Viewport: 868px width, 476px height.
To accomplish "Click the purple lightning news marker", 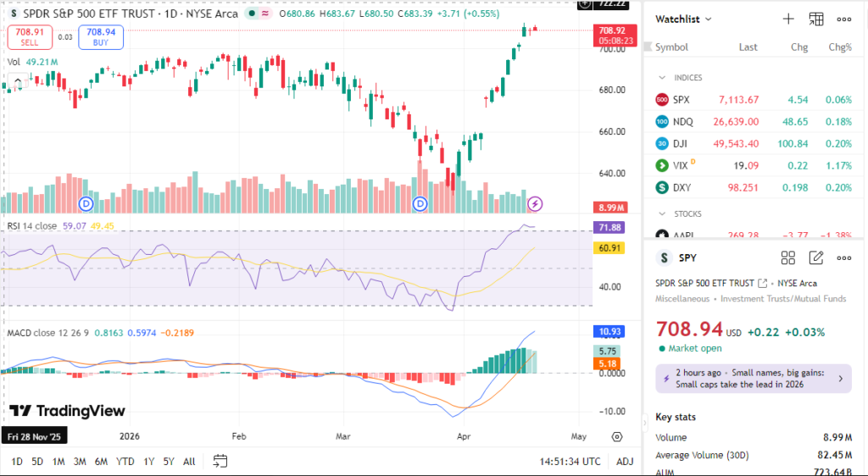I will [535, 204].
